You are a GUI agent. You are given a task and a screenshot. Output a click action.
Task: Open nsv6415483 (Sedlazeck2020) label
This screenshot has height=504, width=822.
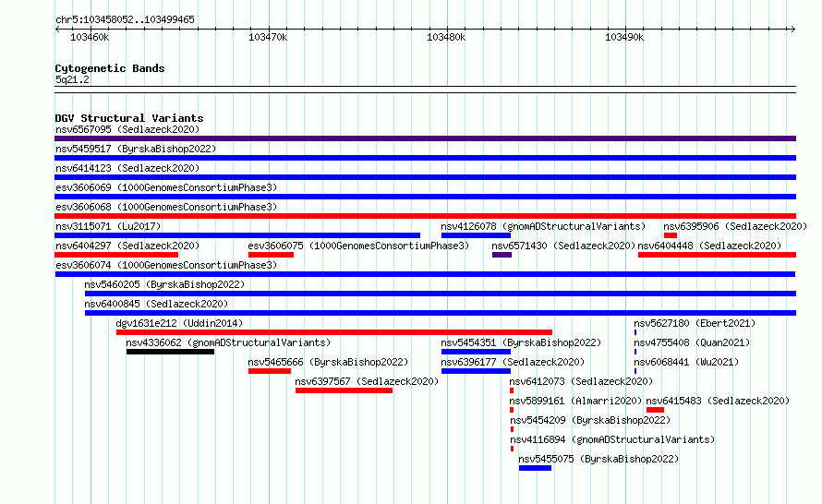click(718, 401)
